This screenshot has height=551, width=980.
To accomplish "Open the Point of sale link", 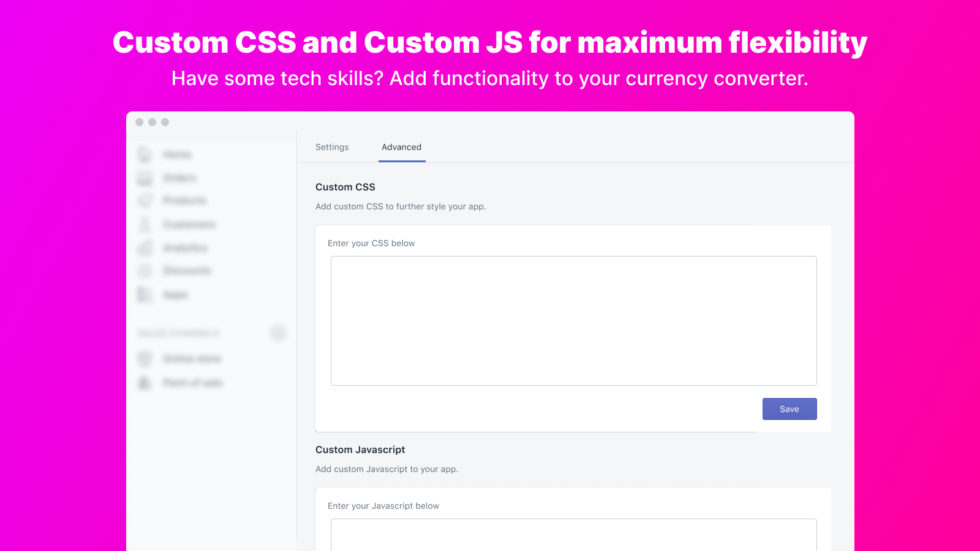I will click(193, 383).
